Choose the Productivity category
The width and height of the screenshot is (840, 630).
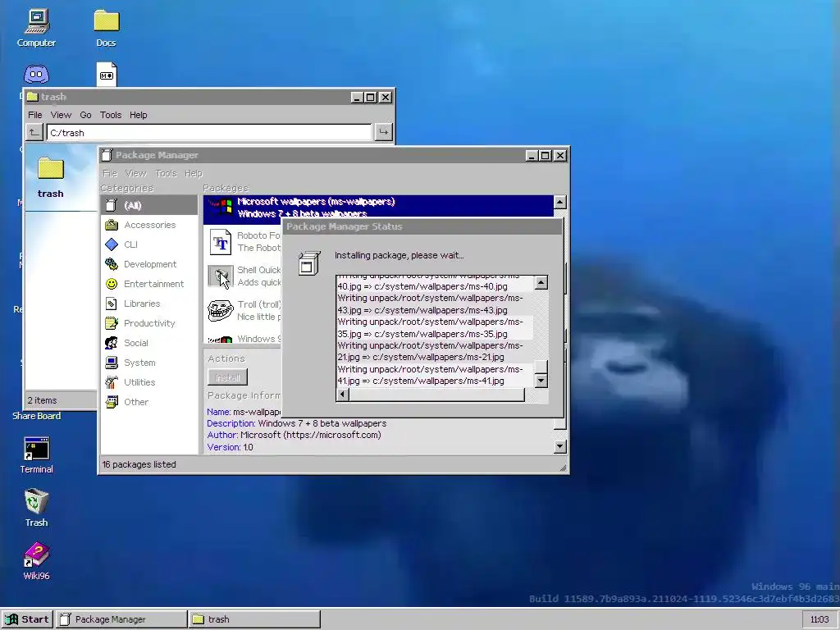(x=149, y=323)
